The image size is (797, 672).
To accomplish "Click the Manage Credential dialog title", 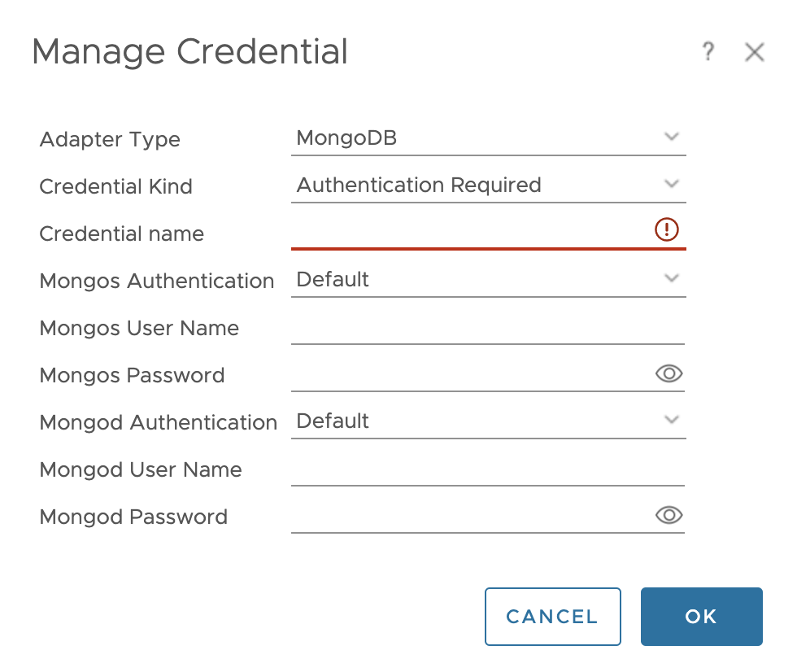I will [x=189, y=52].
